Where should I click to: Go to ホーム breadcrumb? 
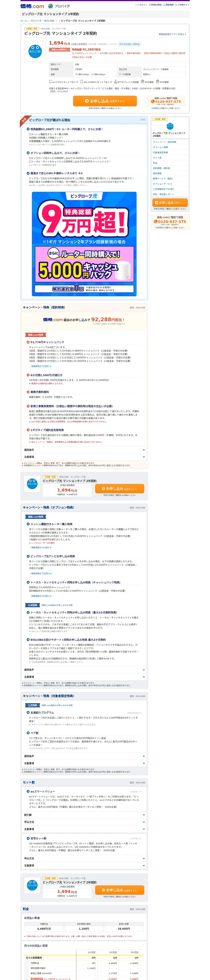click(x=24, y=21)
